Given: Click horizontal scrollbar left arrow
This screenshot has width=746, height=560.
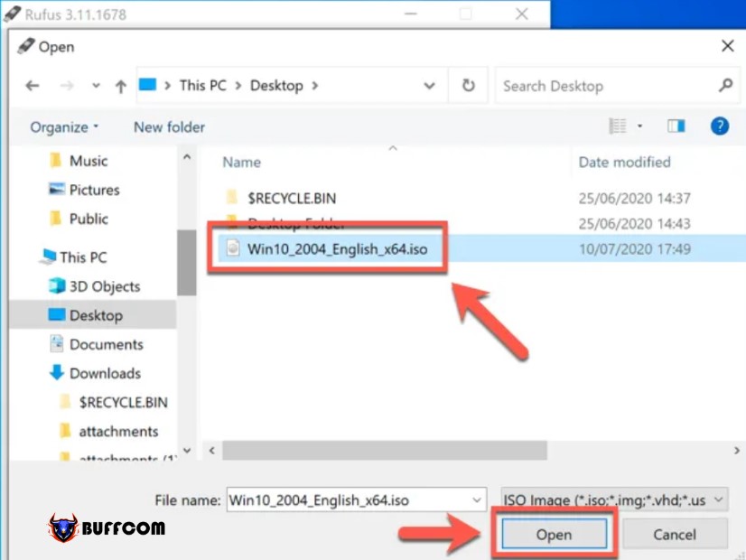Looking at the screenshot, I should coord(212,450).
